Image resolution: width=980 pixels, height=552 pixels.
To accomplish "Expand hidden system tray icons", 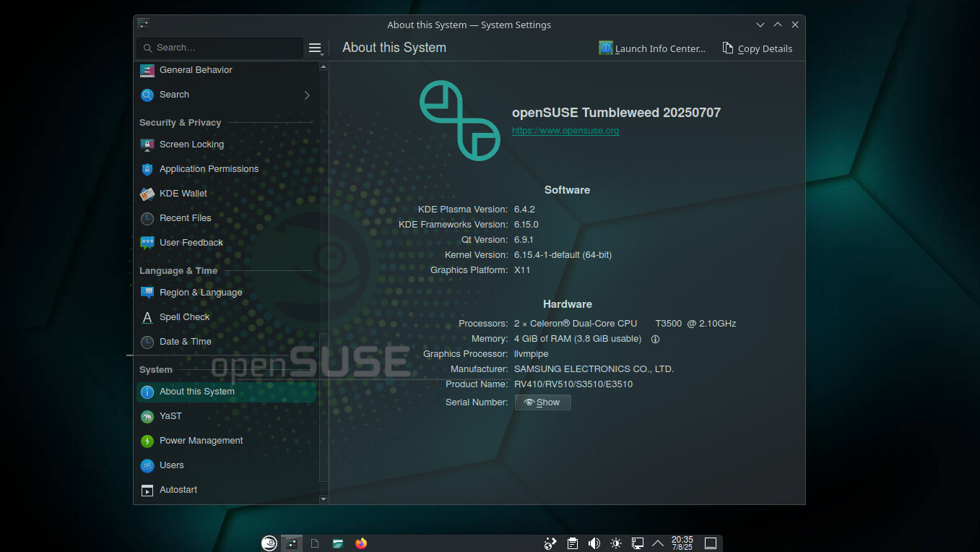I will click(657, 543).
